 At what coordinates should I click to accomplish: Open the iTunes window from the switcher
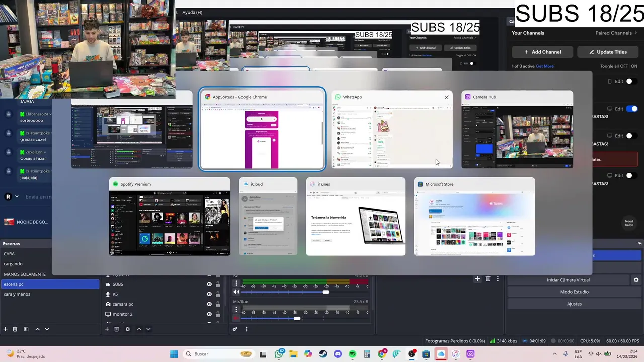356,217
